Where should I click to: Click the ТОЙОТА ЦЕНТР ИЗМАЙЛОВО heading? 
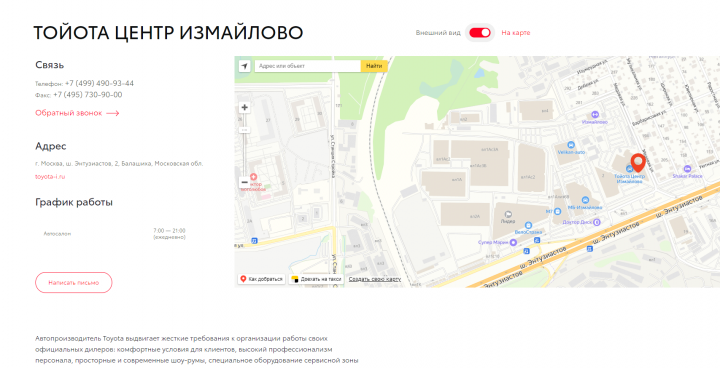click(169, 33)
